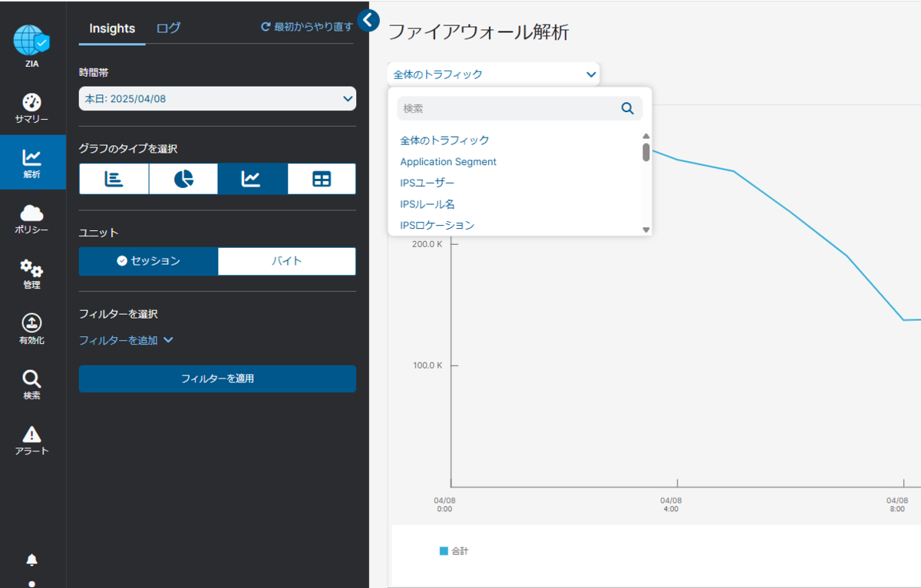Open the アラート warning triangle icon
921x588 pixels.
tap(31, 434)
